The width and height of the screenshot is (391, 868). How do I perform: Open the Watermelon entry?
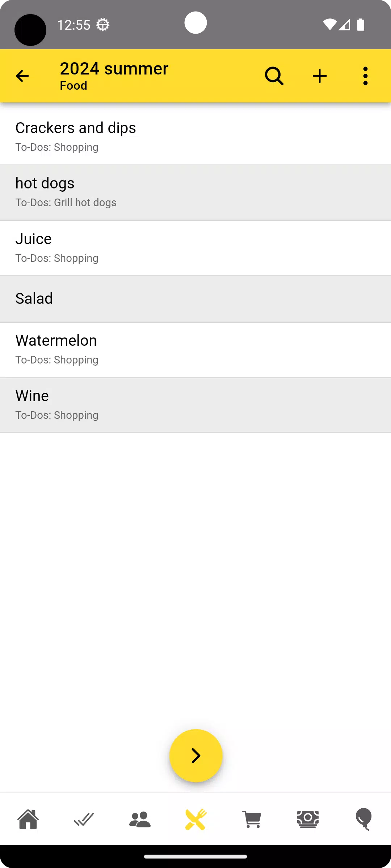pos(195,350)
